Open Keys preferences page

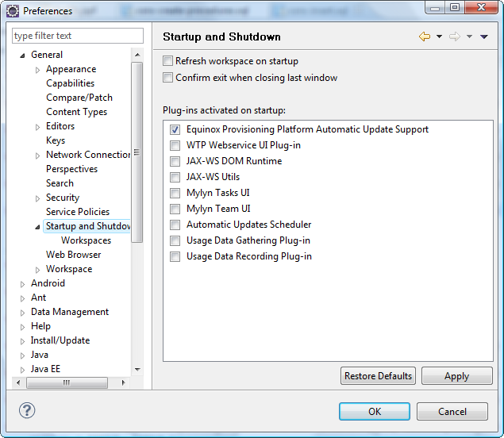click(56, 140)
